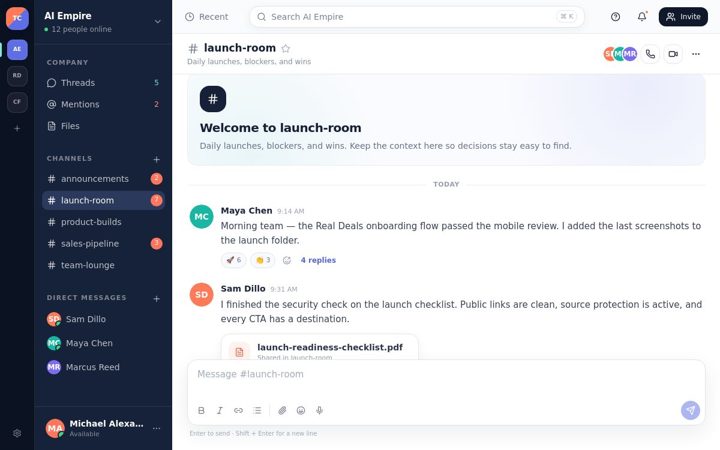Add a new channel
The height and width of the screenshot is (450, 720).
click(x=157, y=159)
